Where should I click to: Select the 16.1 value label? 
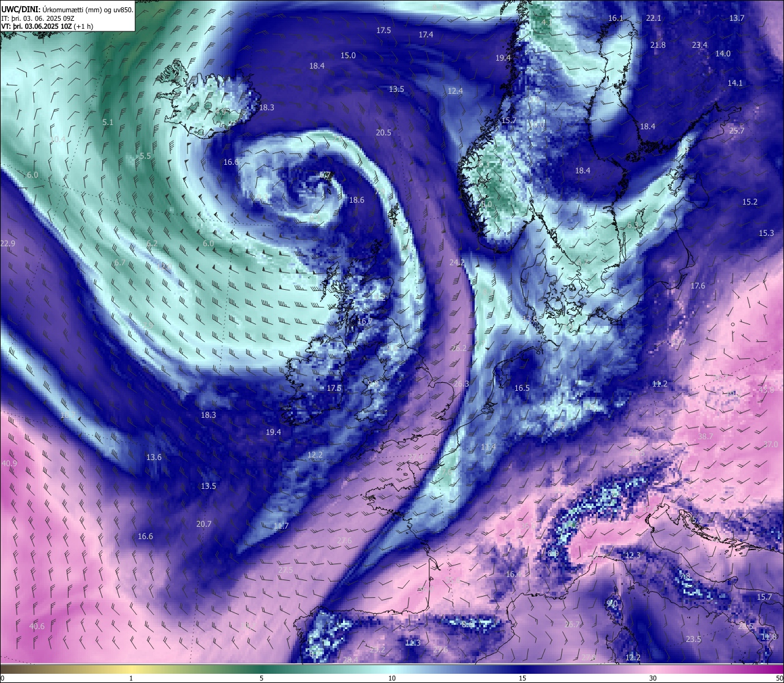(x=616, y=18)
